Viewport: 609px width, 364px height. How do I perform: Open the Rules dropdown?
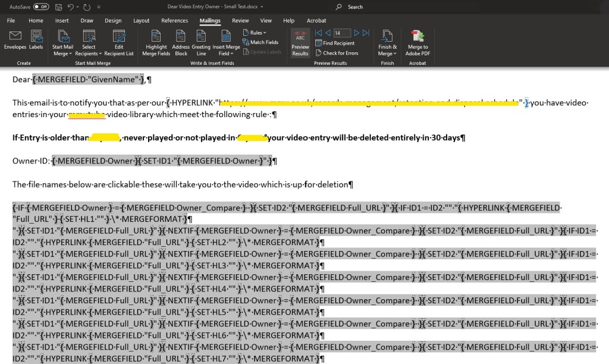point(258,33)
